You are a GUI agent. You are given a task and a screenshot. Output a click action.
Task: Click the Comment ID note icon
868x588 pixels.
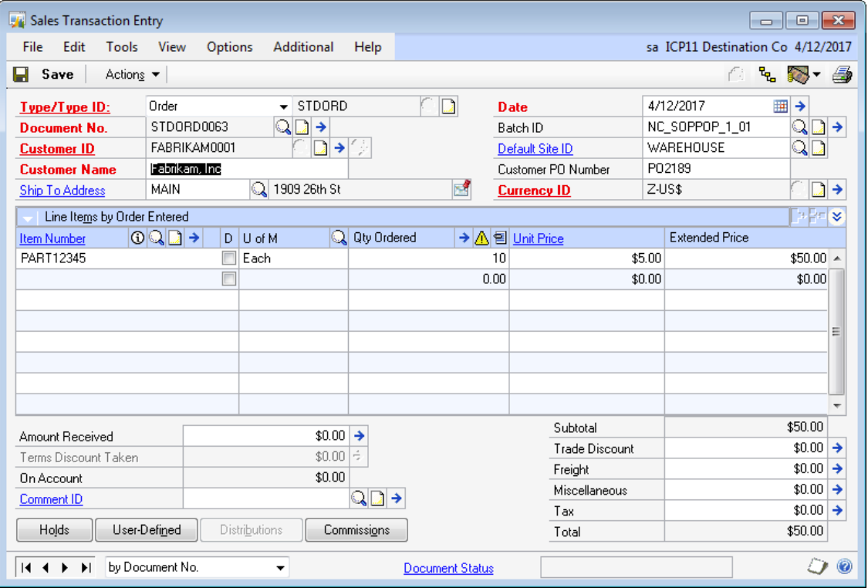pos(377,499)
